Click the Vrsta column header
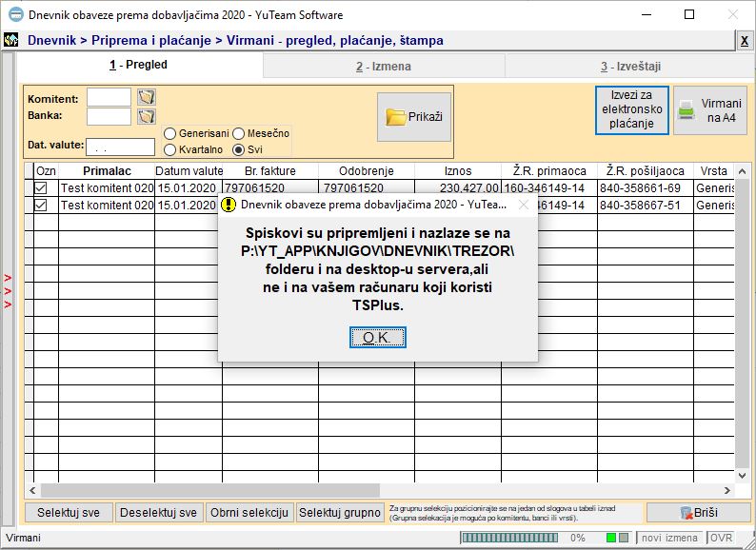 pos(714,171)
